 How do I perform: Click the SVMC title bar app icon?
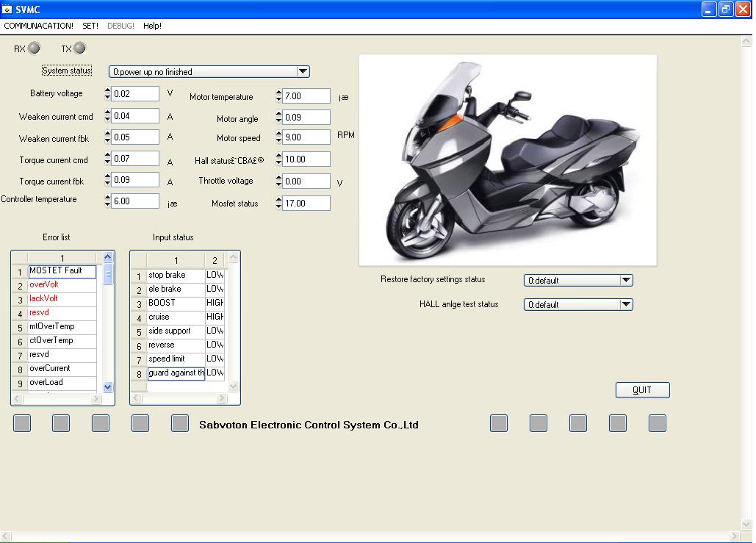click(x=7, y=9)
